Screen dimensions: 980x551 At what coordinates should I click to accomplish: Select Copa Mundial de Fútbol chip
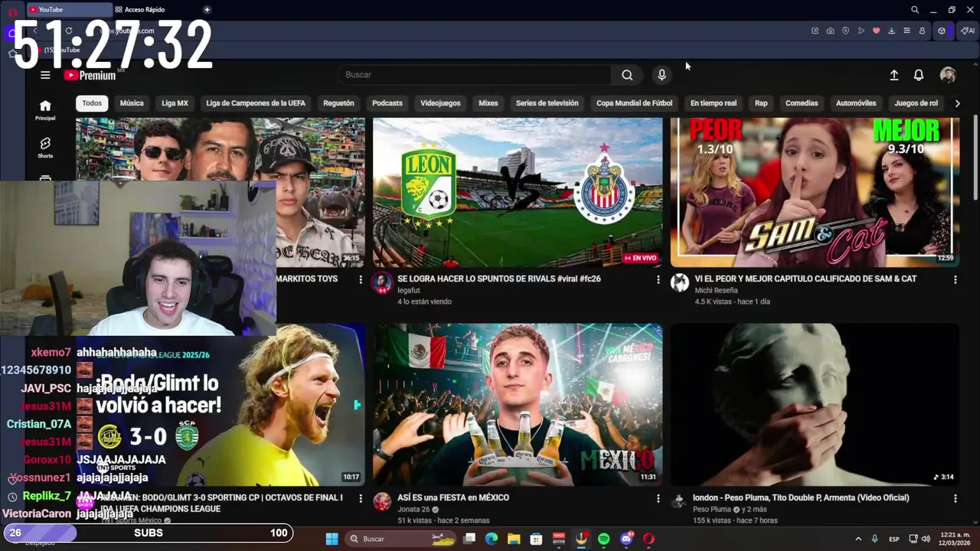[634, 103]
